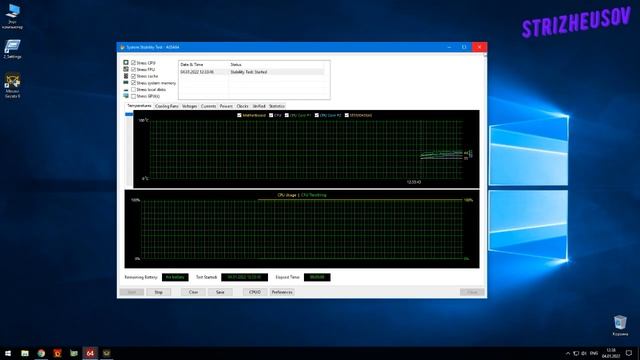Click the Stress CPU chip icon

(126, 62)
